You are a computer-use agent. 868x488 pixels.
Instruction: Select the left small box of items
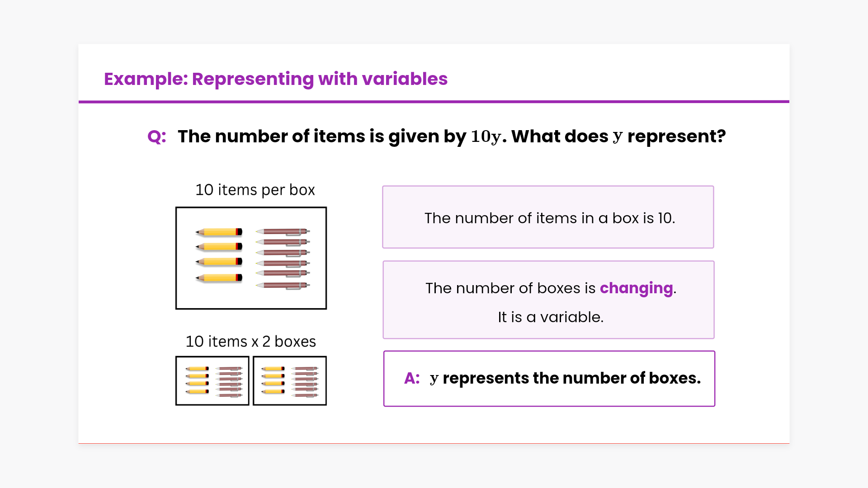tap(212, 380)
